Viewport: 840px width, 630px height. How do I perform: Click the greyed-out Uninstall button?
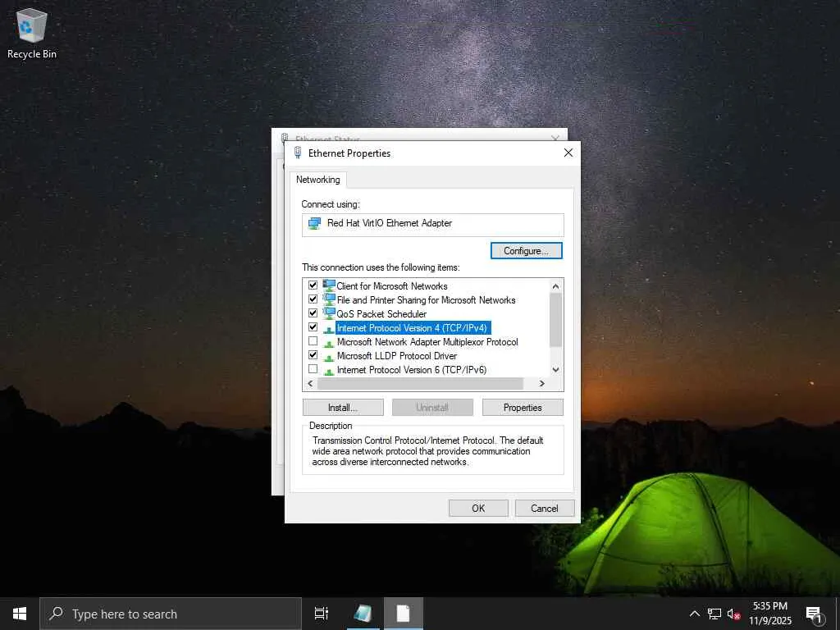click(x=432, y=408)
